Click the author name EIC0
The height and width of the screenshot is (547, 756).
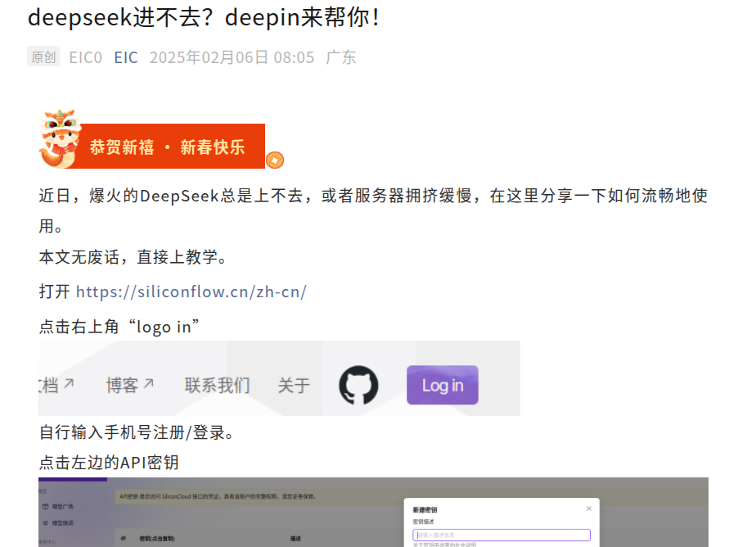85,57
